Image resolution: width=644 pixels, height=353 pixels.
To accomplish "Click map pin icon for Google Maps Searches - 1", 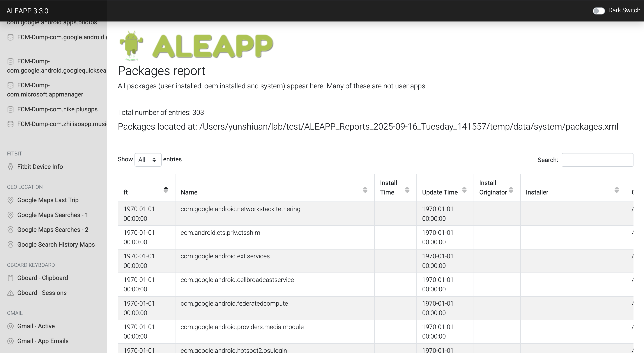I will [11, 215].
